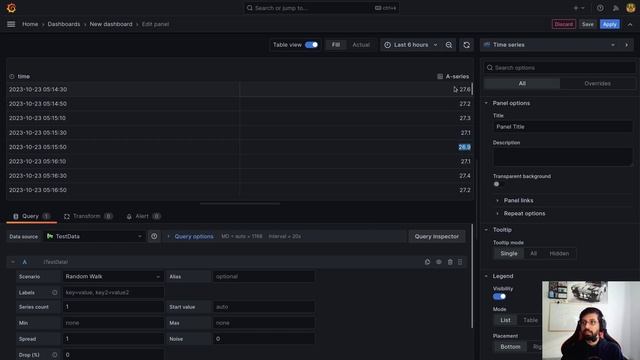Hide query A with the eye icon
640x360 pixels.
click(x=439, y=262)
